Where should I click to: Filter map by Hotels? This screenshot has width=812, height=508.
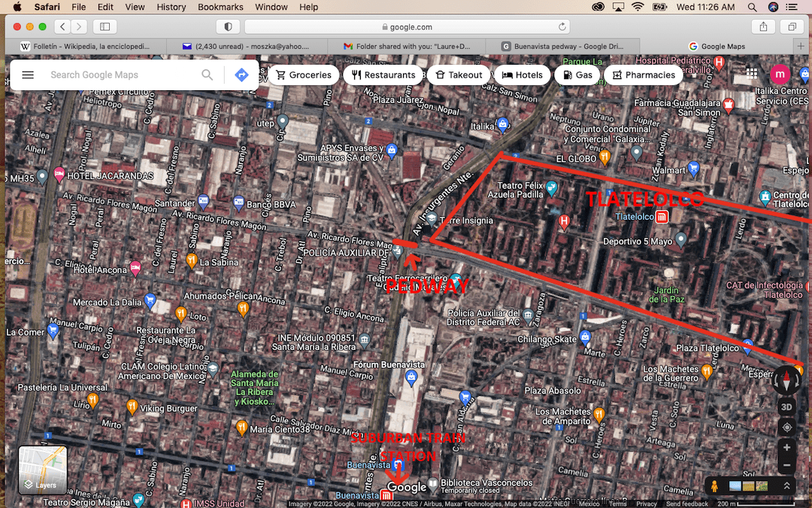pos(522,75)
